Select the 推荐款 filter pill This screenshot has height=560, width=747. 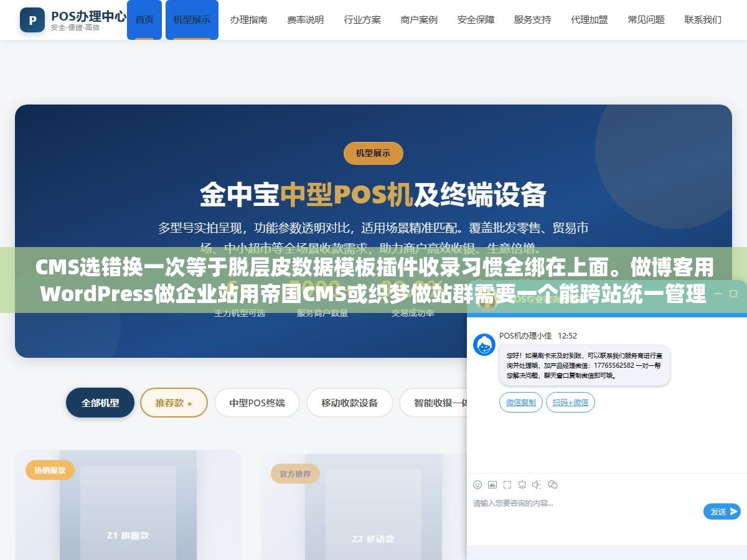tap(174, 403)
